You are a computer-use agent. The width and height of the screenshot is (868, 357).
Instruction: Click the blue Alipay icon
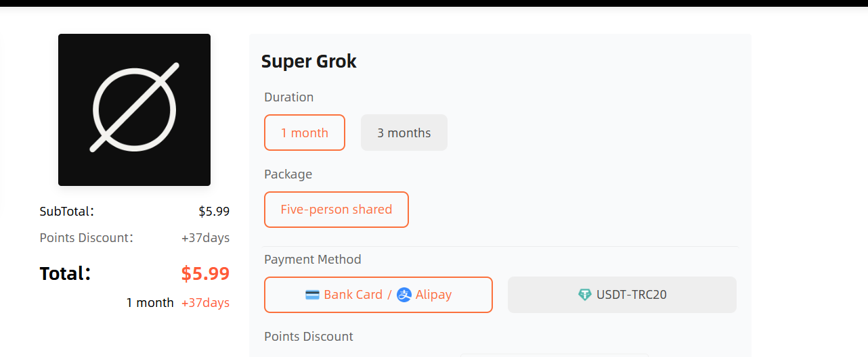404,295
